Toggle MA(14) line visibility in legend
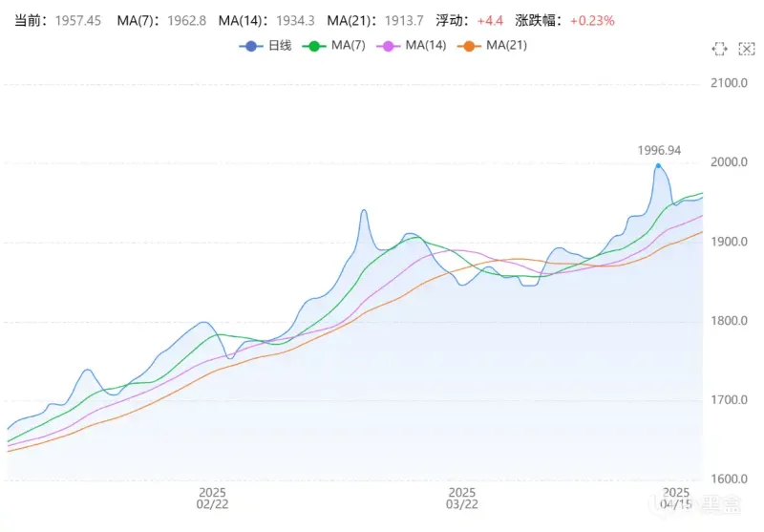Image resolution: width=764 pixels, height=532 pixels. pyautogui.click(x=414, y=45)
